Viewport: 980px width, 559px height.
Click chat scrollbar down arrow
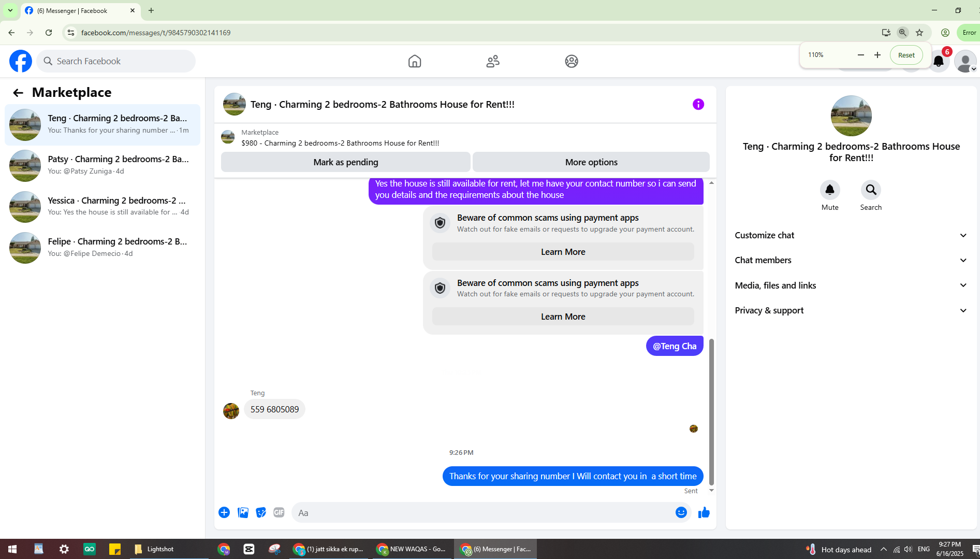711,490
